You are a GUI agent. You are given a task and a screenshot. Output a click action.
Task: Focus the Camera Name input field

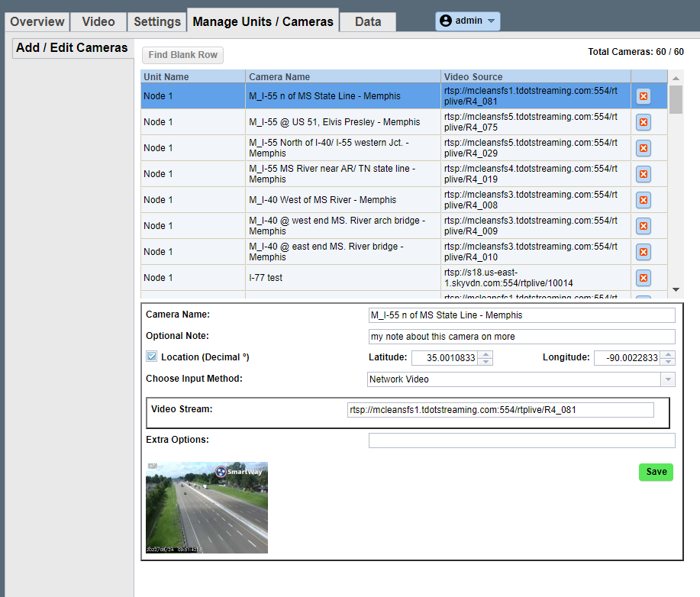(x=522, y=315)
